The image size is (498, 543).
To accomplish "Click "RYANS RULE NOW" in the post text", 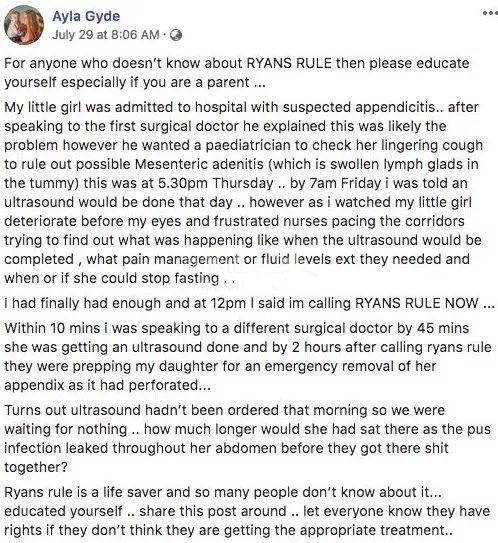I will tap(417, 303).
